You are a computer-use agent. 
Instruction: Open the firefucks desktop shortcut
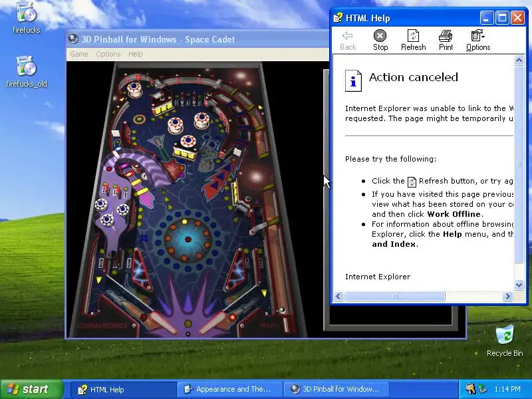[26, 18]
